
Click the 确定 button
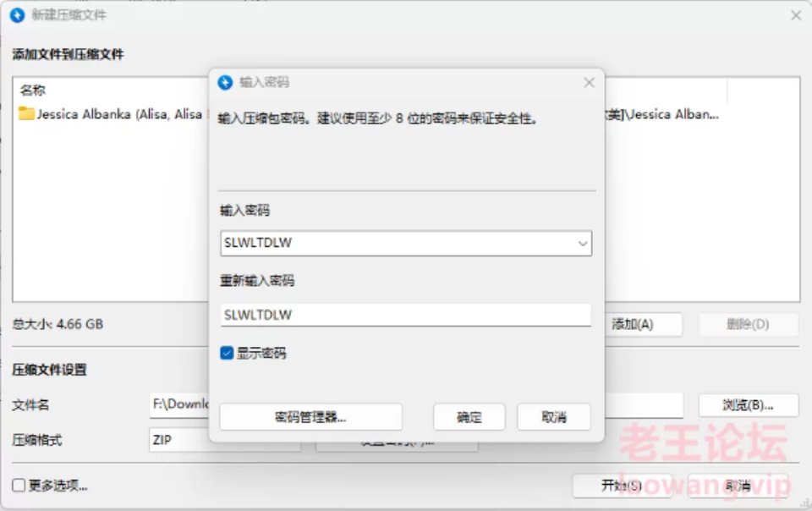[x=469, y=417]
